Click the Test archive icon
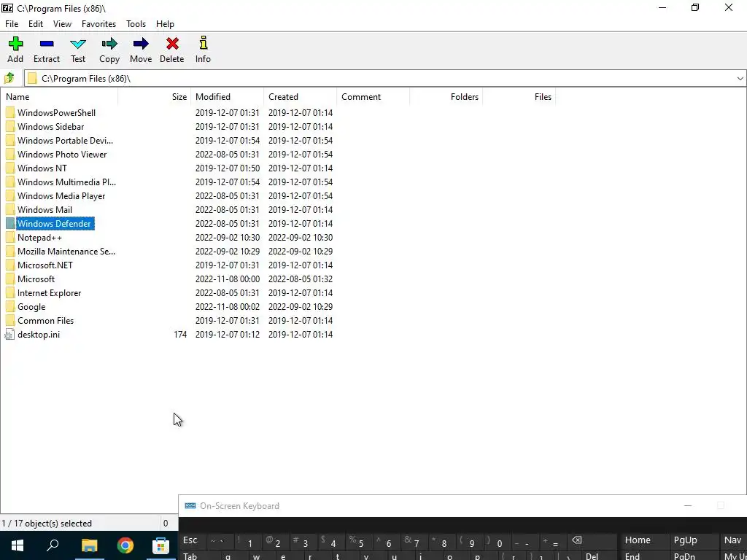 77,44
